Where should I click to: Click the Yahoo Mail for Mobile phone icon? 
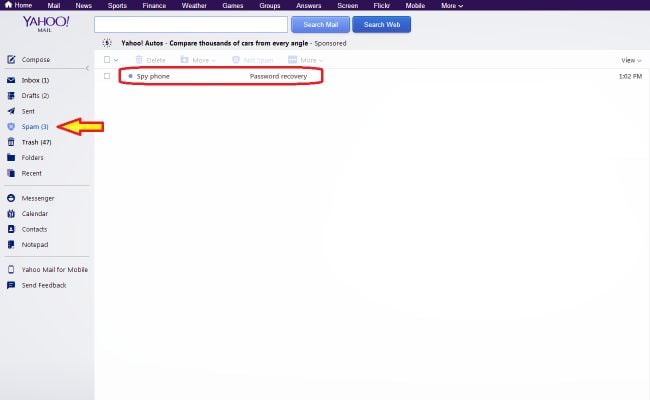tap(11, 269)
